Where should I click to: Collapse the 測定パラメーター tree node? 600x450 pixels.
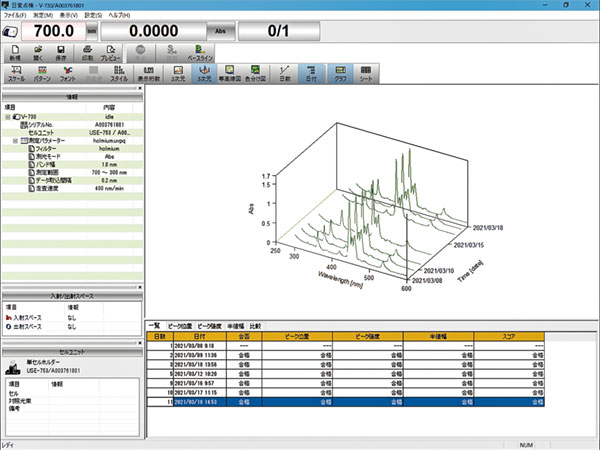point(15,141)
